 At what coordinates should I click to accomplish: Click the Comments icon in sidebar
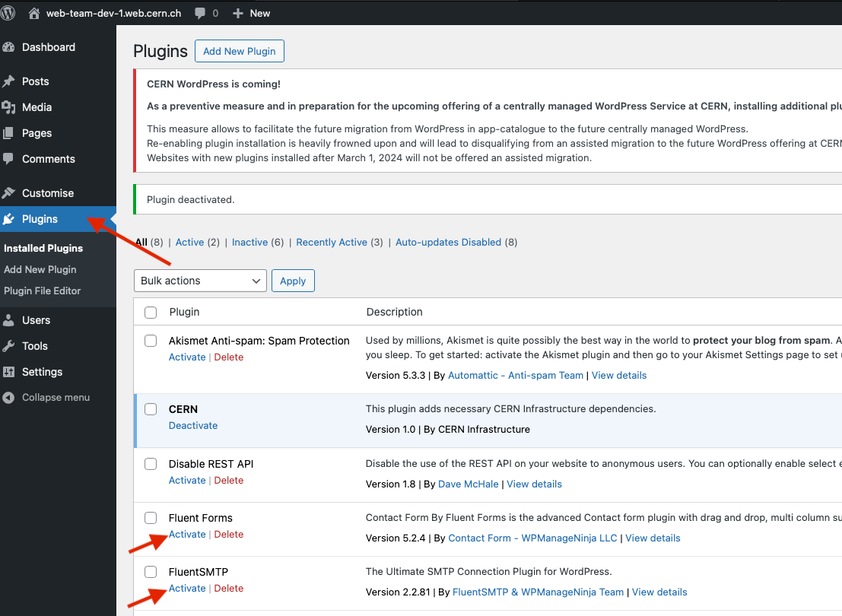pos(8,159)
